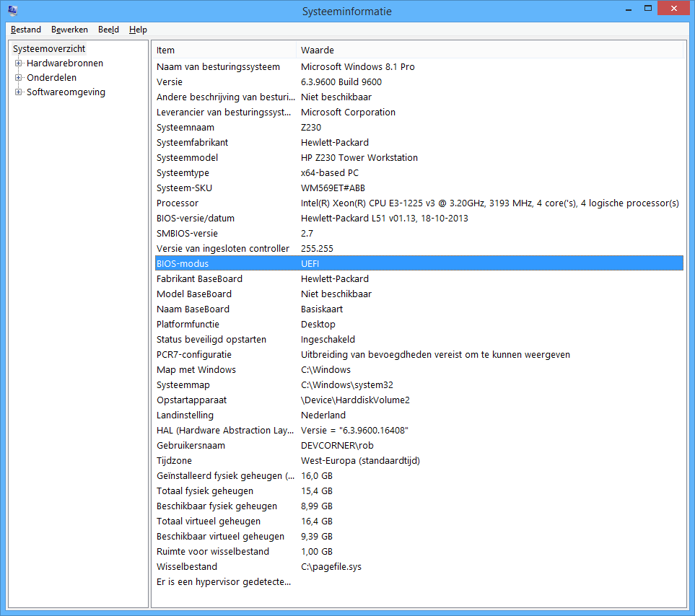Select the 'Tijdzone' row
The height and width of the screenshot is (616, 695).
419,461
